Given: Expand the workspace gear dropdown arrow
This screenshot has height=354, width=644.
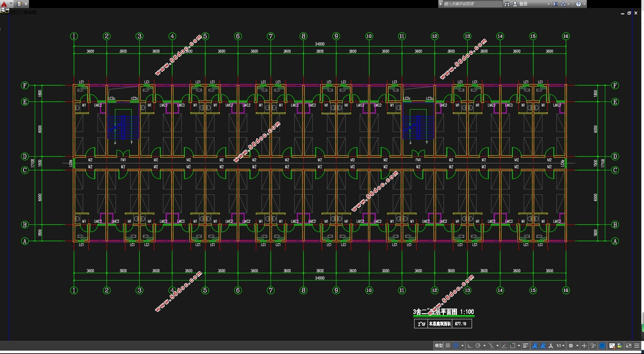Looking at the screenshot, I should pyautogui.click(x=577, y=346).
